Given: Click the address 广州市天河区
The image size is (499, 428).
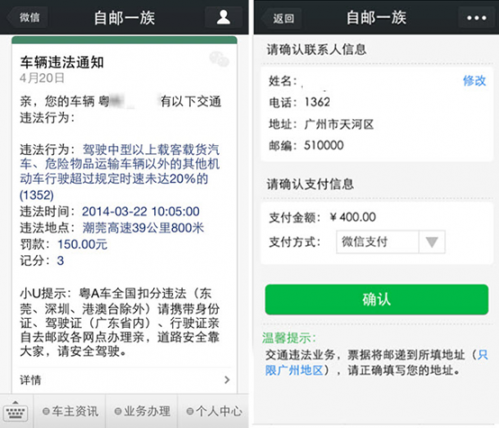Looking at the screenshot, I should pos(339,124).
